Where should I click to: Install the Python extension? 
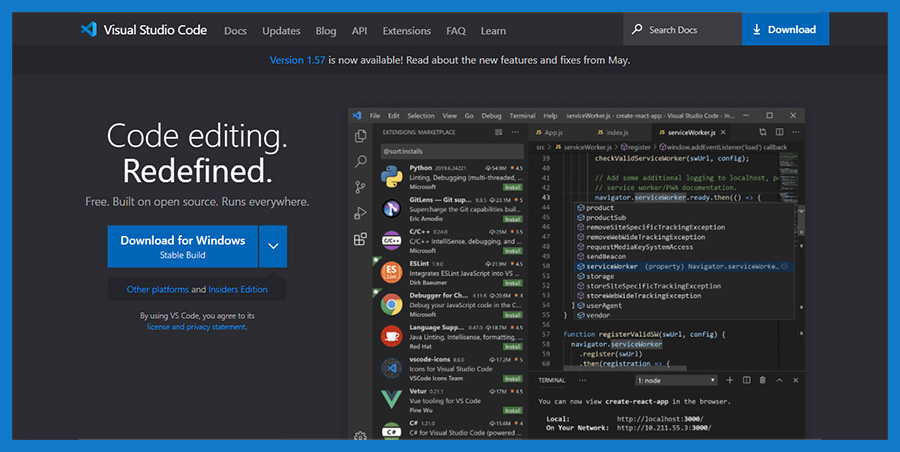[513, 187]
